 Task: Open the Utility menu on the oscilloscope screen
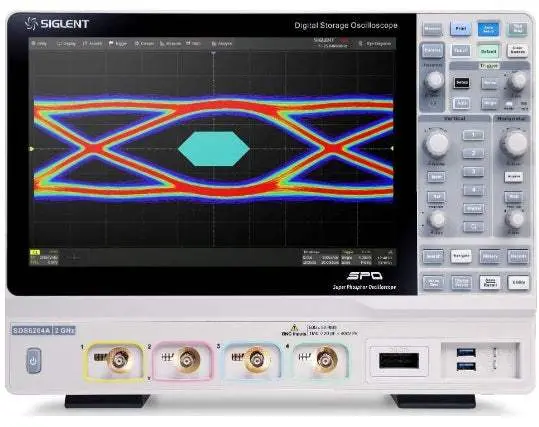point(39,44)
